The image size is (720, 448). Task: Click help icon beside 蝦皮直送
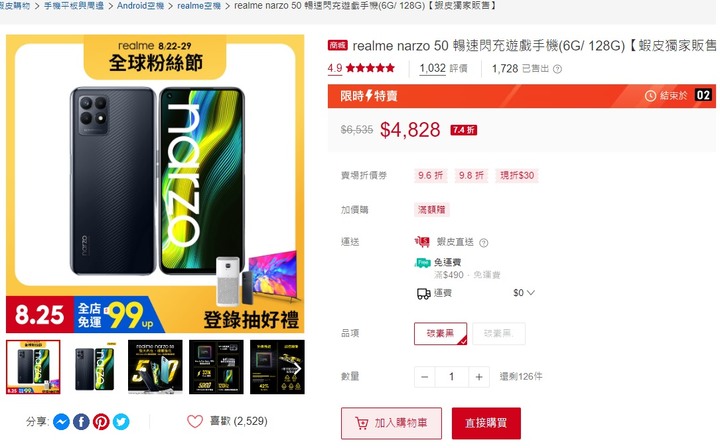[484, 243]
